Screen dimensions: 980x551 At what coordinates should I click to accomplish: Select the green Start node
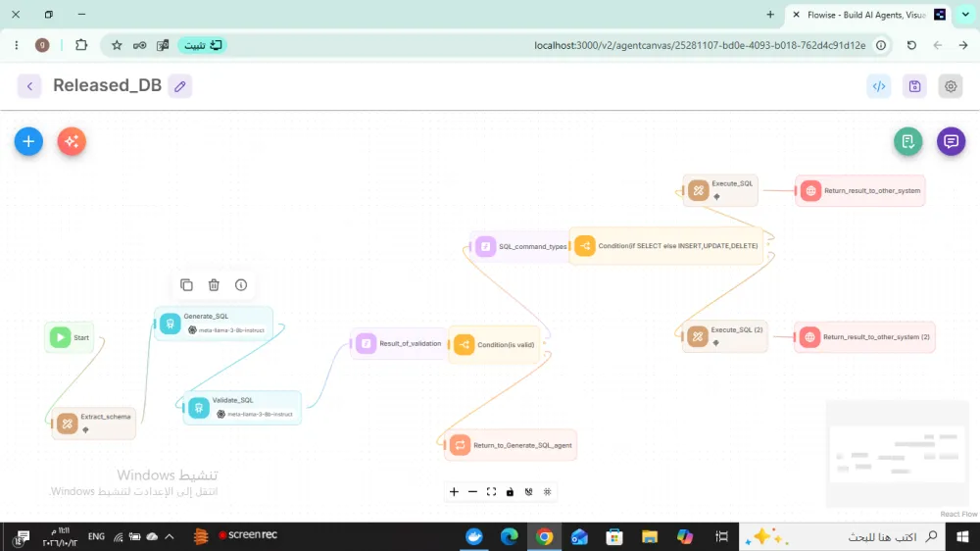click(70, 337)
